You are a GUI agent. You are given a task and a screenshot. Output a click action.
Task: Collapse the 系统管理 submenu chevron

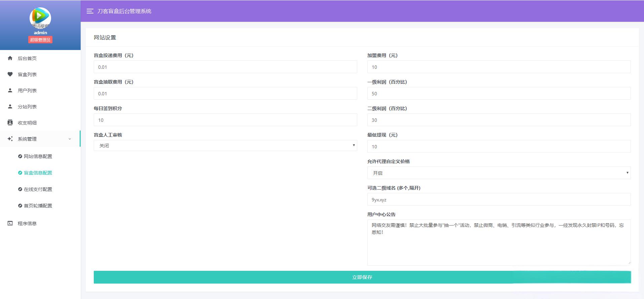pos(70,139)
